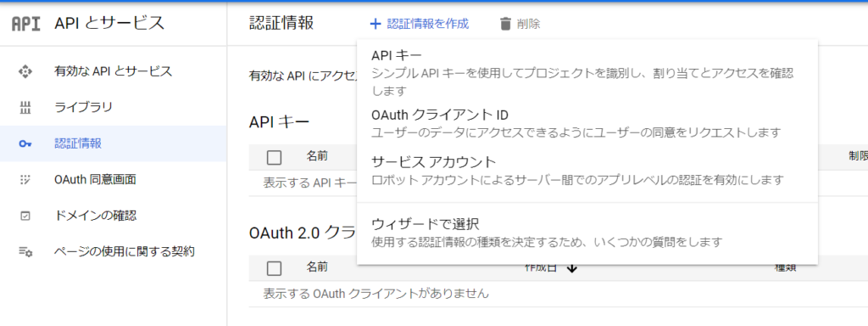
Task: Click the 認証情報を作成 button
Action: coord(419,24)
